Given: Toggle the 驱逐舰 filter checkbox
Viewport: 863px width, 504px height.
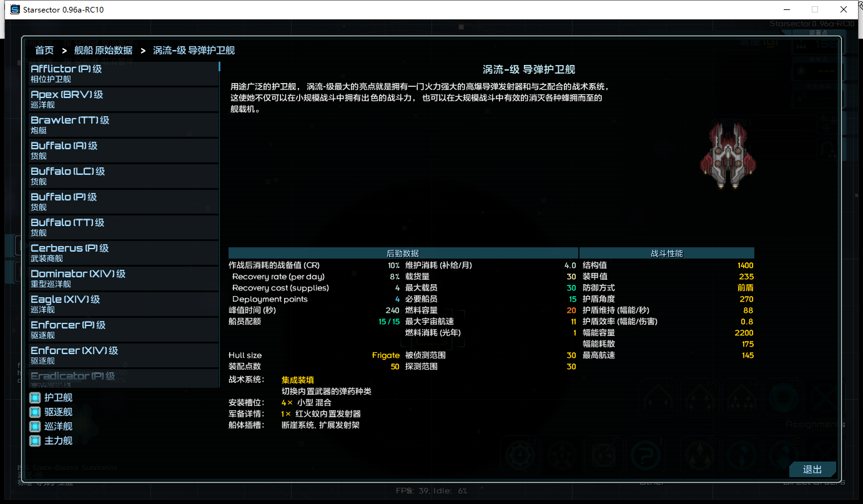Looking at the screenshot, I should click(x=36, y=412).
